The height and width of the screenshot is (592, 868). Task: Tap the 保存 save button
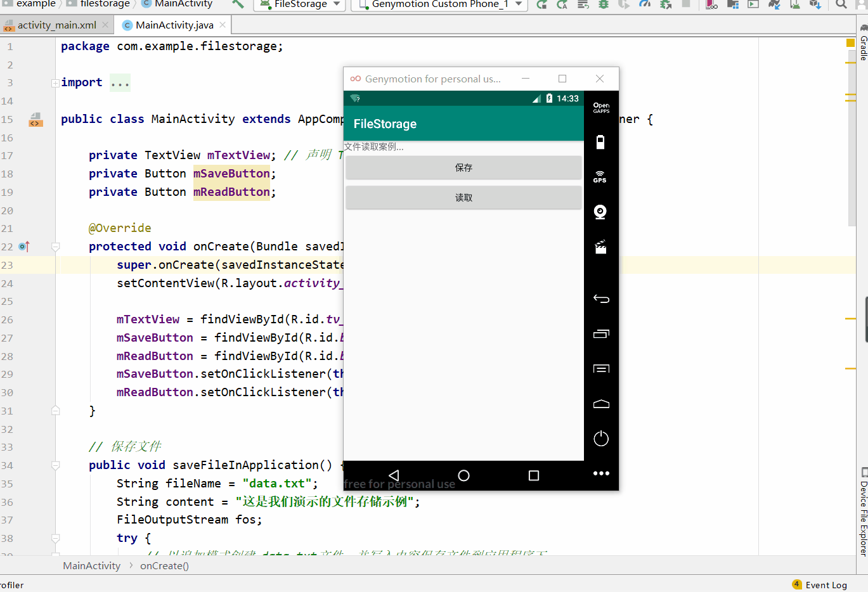point(463,168)
